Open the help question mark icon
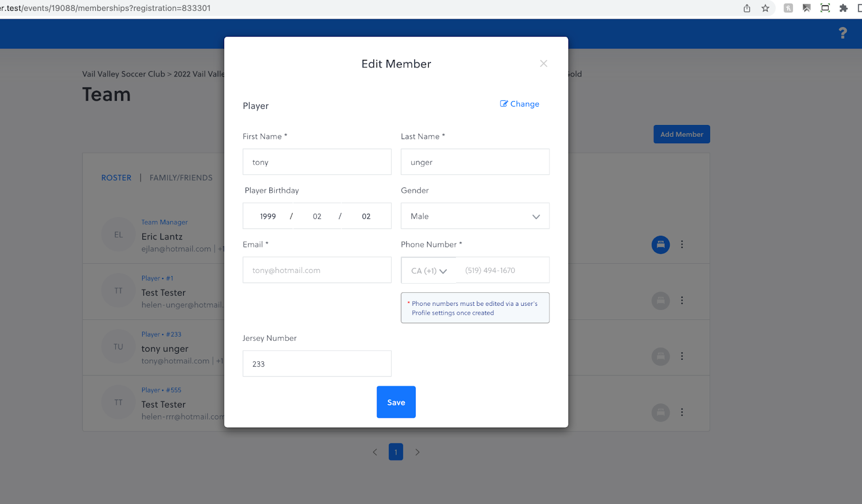Image resolution: width=862 pixels, height=504 pixels. pyautogui.click(x=843, y=33)
